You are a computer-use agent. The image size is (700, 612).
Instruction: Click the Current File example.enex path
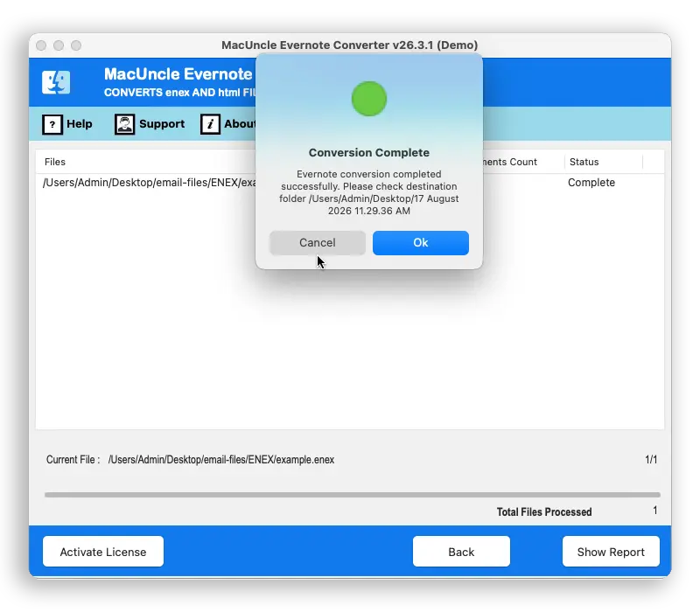(x=221, y=460)
